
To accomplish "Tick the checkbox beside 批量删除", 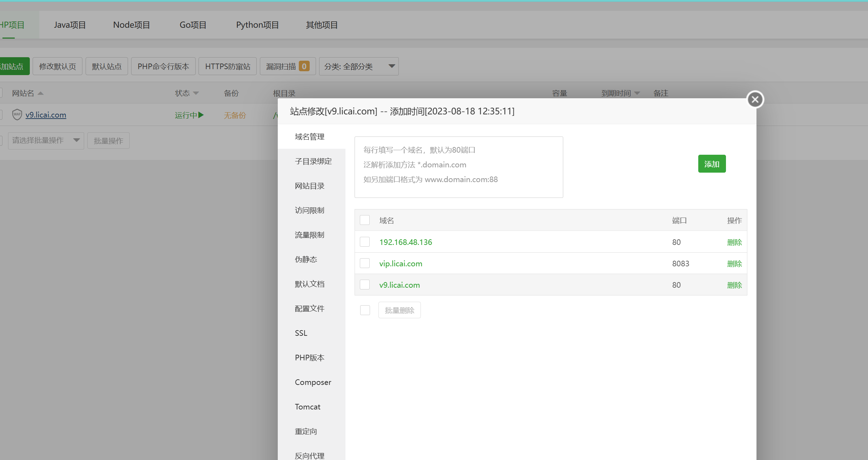I will point(365,310).
